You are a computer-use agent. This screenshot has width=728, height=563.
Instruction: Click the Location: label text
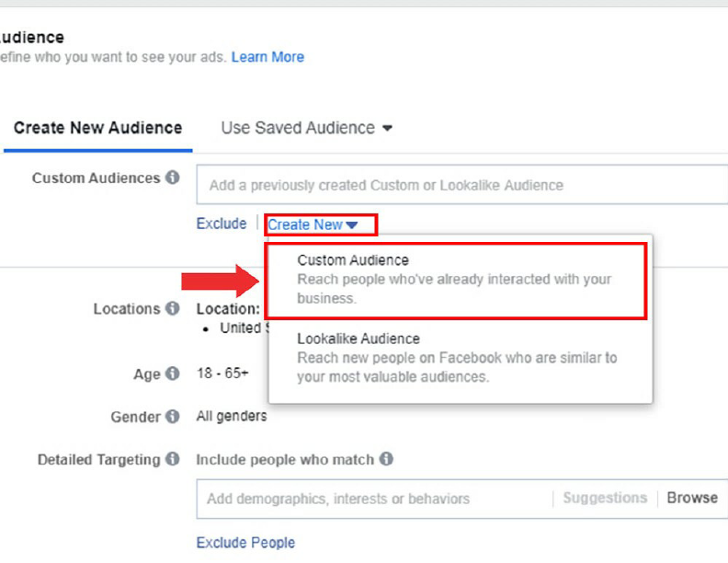pyautogui.click(x=228, y=308)
